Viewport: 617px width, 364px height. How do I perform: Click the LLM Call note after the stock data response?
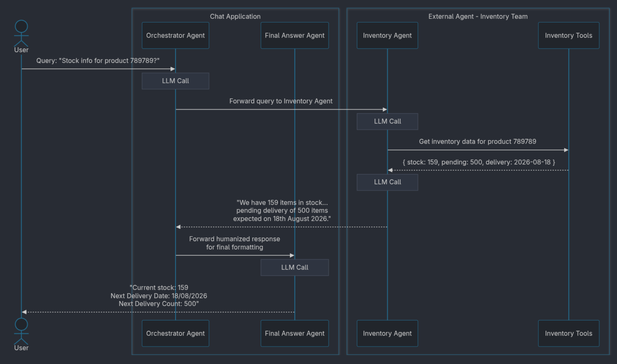tap(387, 182)
